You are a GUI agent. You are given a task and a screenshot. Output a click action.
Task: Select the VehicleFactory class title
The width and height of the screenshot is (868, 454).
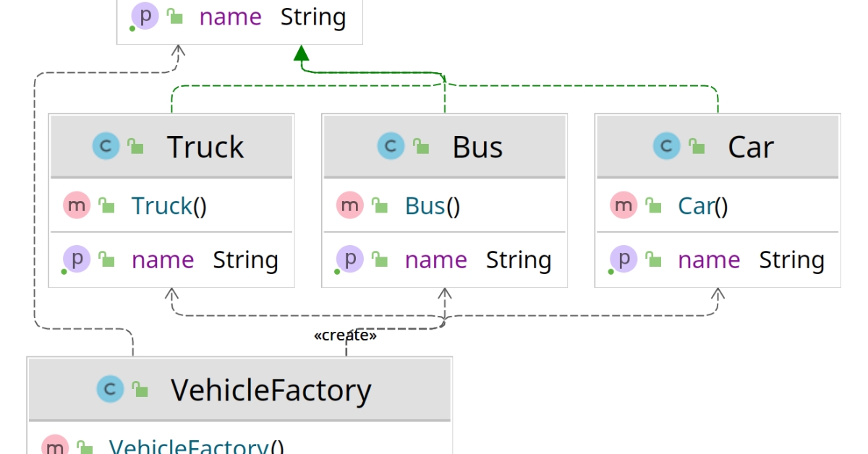pos(271,390)
